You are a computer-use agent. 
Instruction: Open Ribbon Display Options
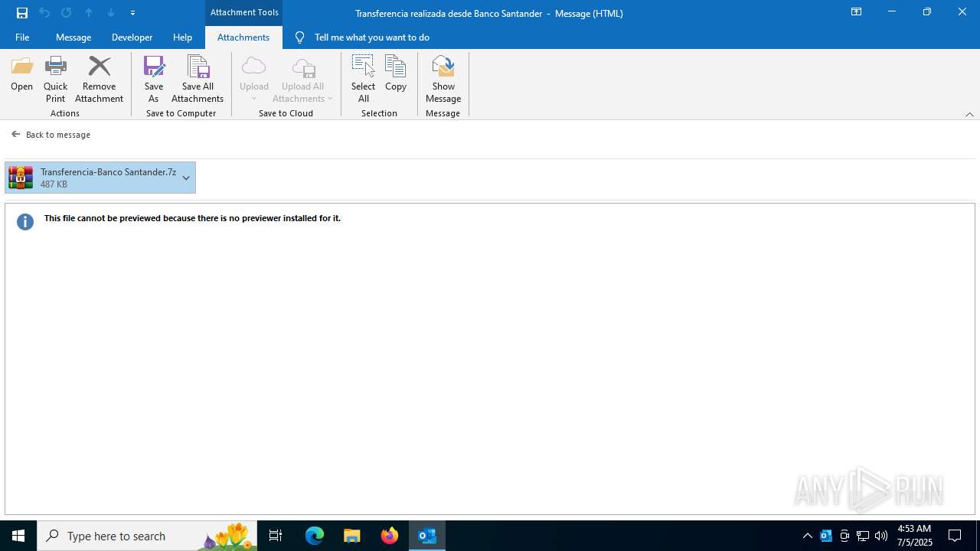tap(856, 12)
